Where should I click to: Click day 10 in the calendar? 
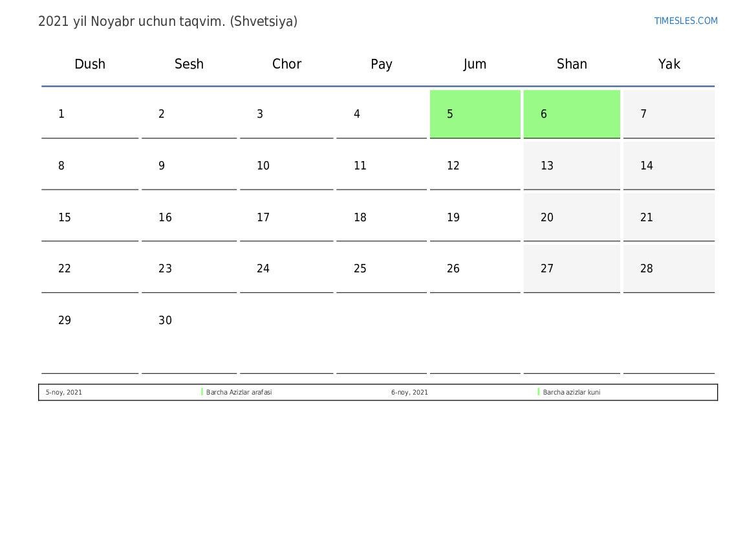(x=286, y=166)
